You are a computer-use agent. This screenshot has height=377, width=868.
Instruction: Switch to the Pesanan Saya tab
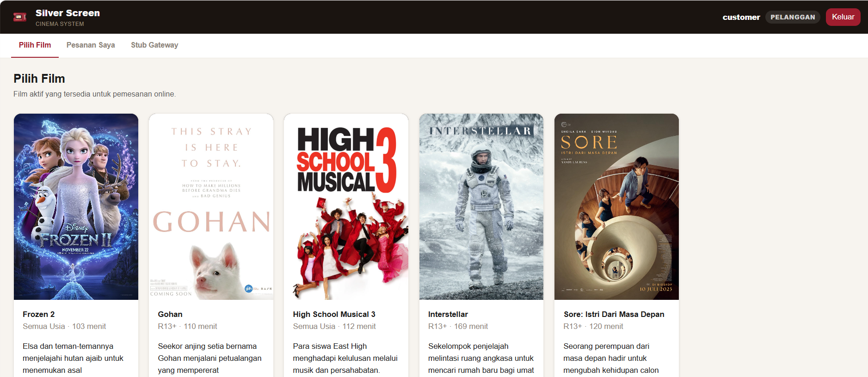(x=91, y=45)
